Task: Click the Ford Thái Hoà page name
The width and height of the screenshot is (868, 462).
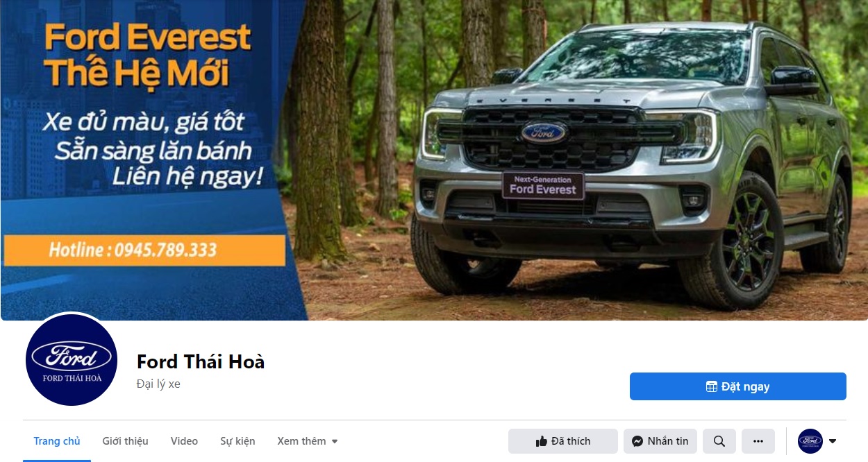Action: (x=201, y=362)
